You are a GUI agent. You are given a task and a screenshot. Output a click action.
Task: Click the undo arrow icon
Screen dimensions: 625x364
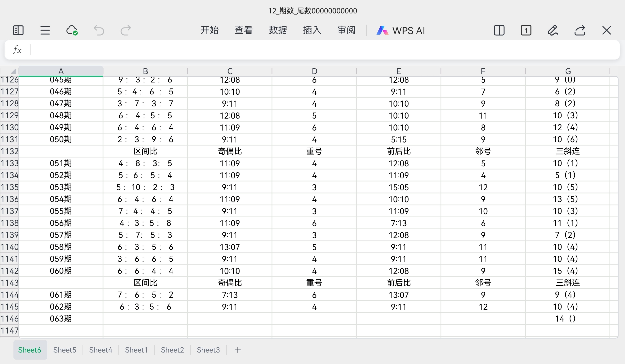pyautogui.click(x=99, y=30)
